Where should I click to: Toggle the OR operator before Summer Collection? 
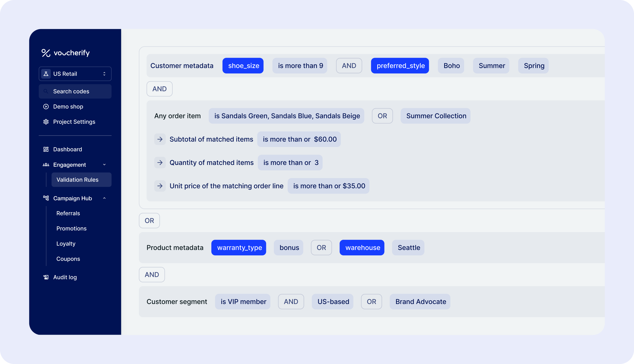(382, 116)
